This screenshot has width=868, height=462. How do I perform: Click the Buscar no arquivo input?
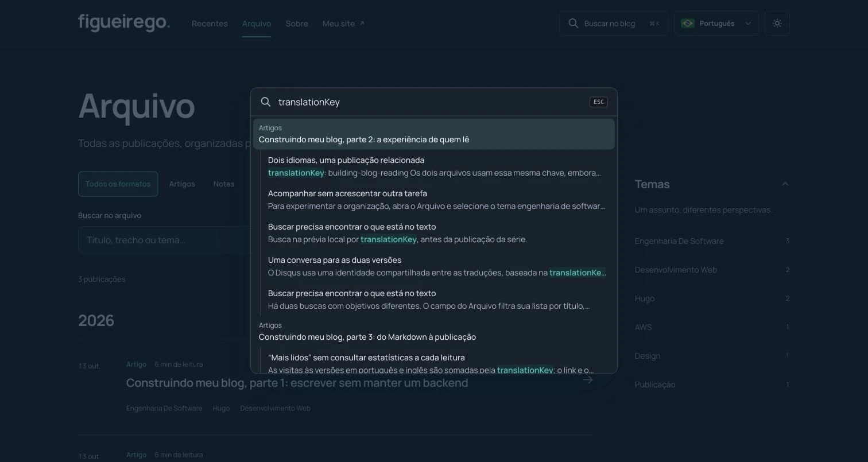164,240
